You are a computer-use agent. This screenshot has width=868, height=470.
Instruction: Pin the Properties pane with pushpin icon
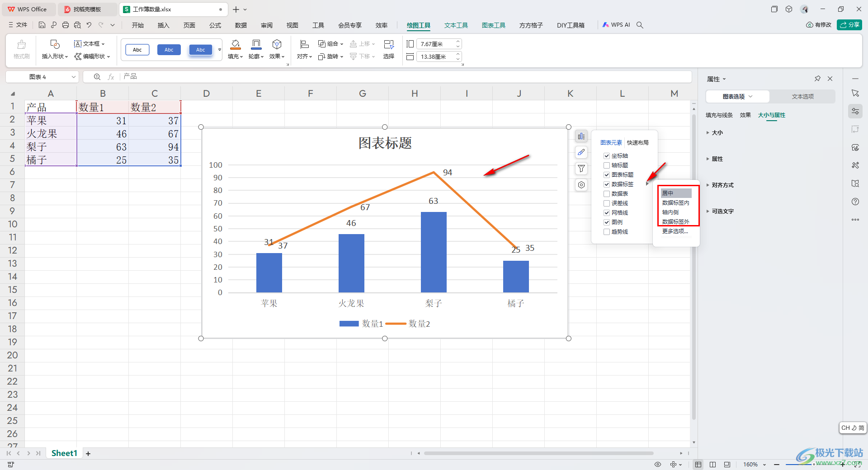(817, 79)
